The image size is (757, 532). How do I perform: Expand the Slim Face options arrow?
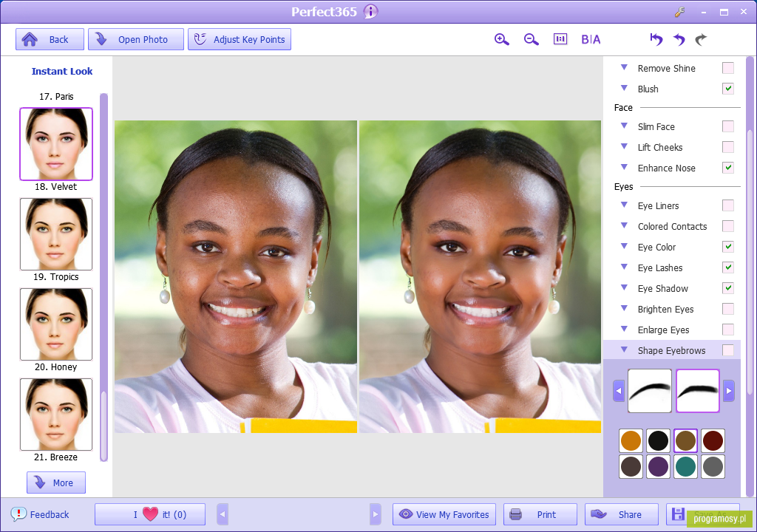tap(624, 126)
